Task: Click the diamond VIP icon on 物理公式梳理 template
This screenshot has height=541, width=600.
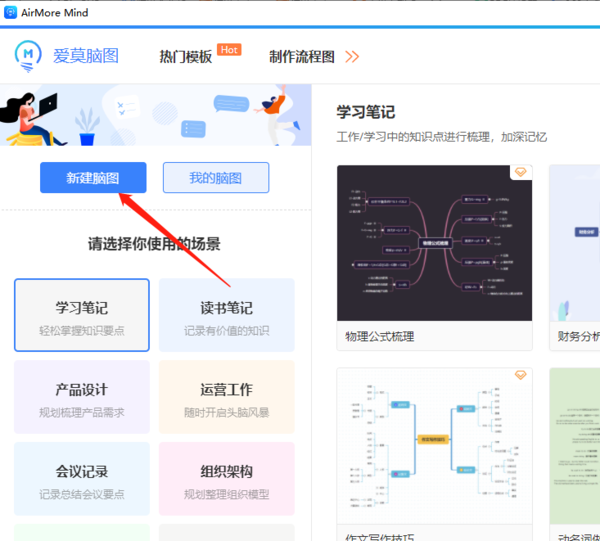Action: [x=520, y=174]
